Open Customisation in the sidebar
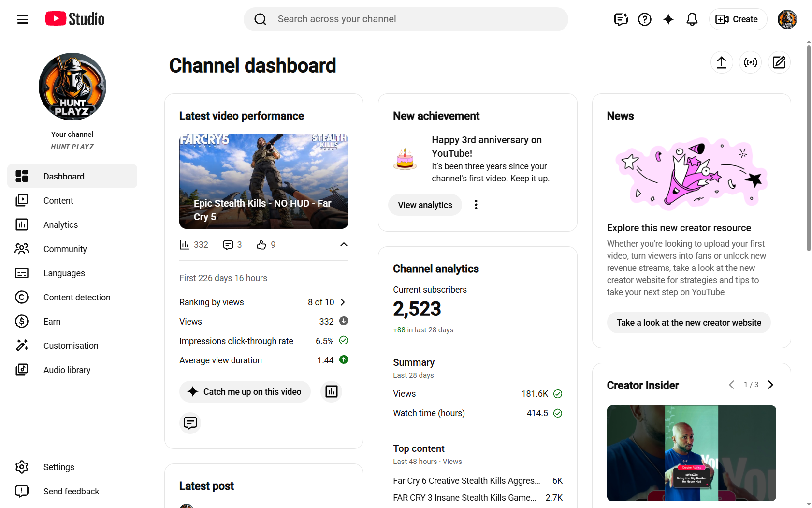Viewport: 812px width, 508px height. (72, 345)
